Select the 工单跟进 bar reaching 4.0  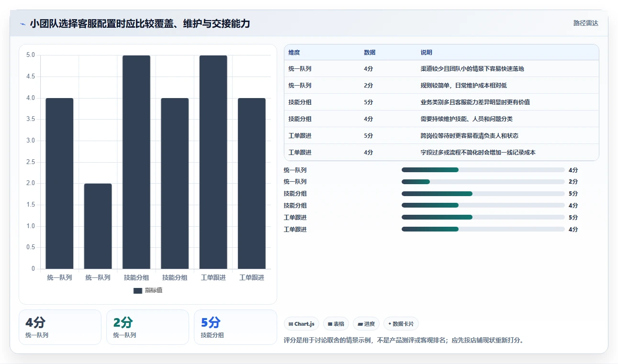[252, 183]
